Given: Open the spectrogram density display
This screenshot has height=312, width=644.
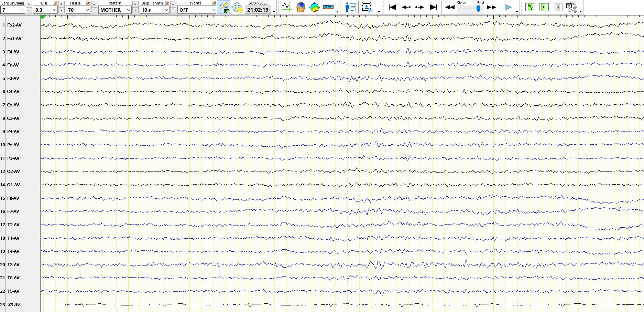Looking at the screenshot, I should tap(328, 7).
